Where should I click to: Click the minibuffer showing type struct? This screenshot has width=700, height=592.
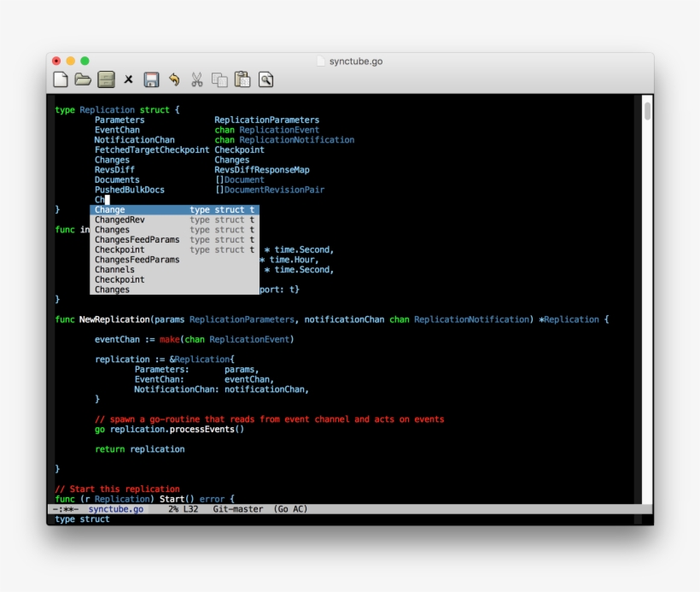tap(83, 519)
